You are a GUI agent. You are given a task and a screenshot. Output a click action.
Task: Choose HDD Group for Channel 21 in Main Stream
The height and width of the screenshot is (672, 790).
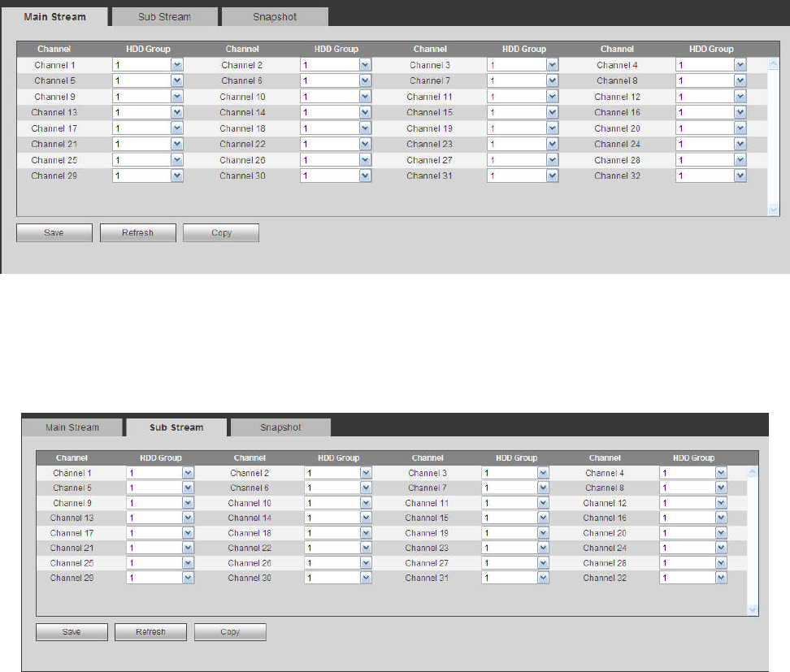click(x=148, y=144)
